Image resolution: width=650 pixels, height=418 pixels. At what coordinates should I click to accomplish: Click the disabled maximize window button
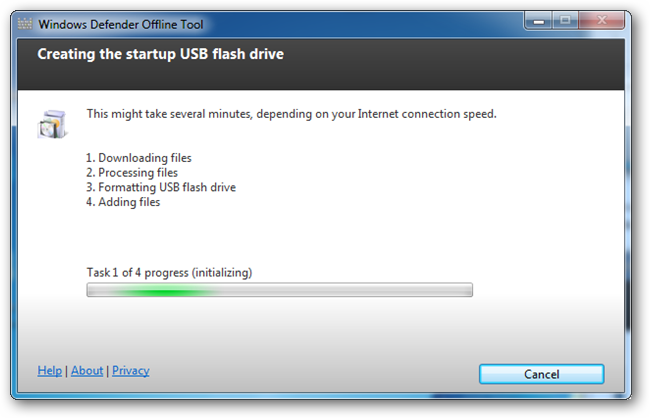[565, 20]
